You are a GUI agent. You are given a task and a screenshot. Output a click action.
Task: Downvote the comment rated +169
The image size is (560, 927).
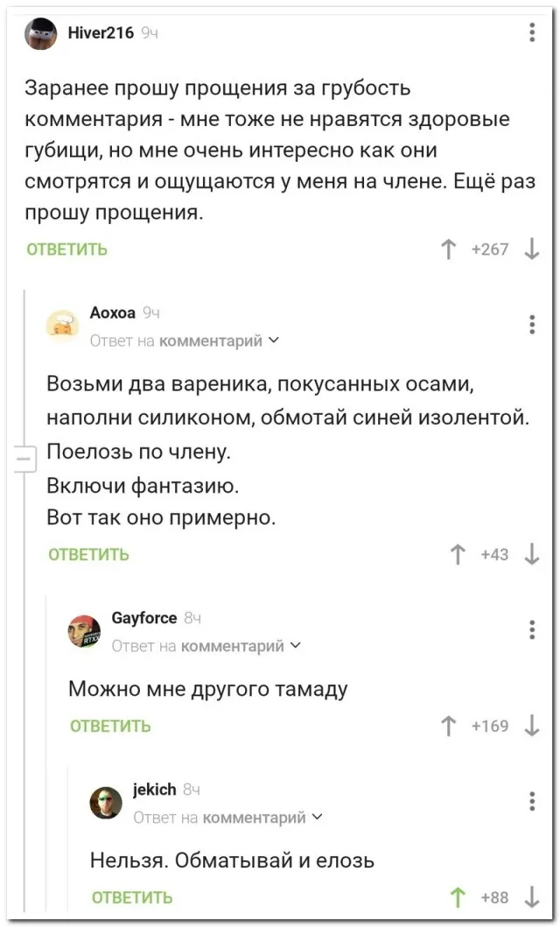(532, 726)
